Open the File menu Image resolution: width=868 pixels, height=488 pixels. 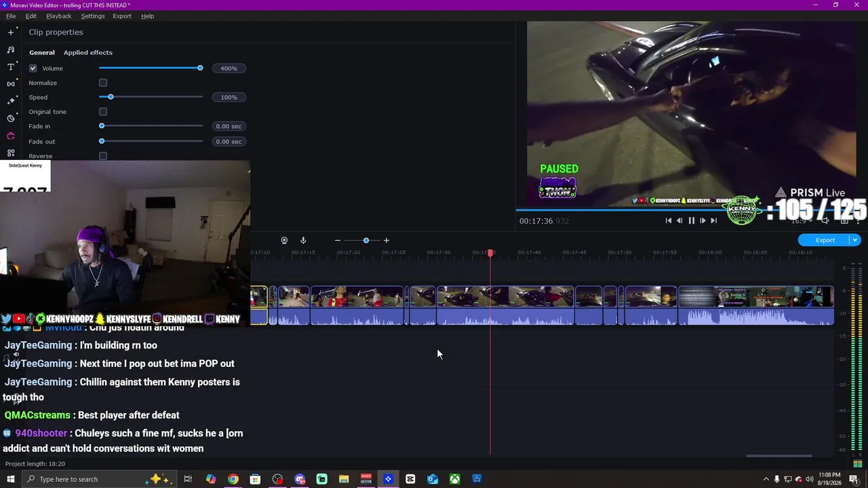tap(11, 16)
